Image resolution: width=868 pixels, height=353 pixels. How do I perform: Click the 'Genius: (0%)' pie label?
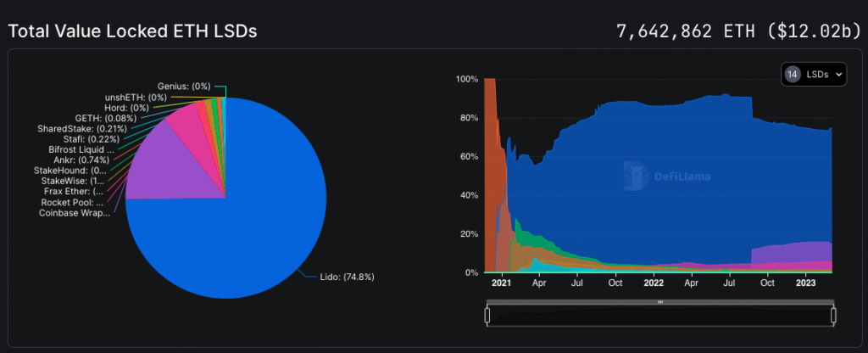(184, 87)
